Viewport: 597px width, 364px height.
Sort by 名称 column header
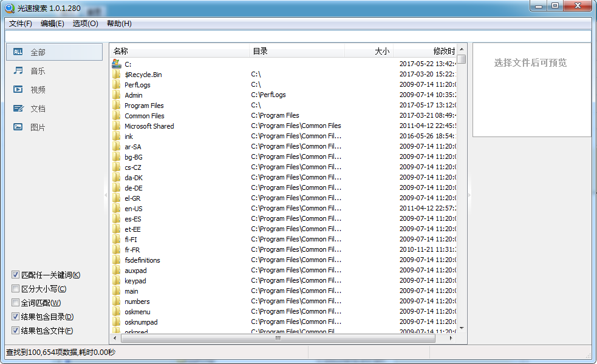(x=179, y=51)
